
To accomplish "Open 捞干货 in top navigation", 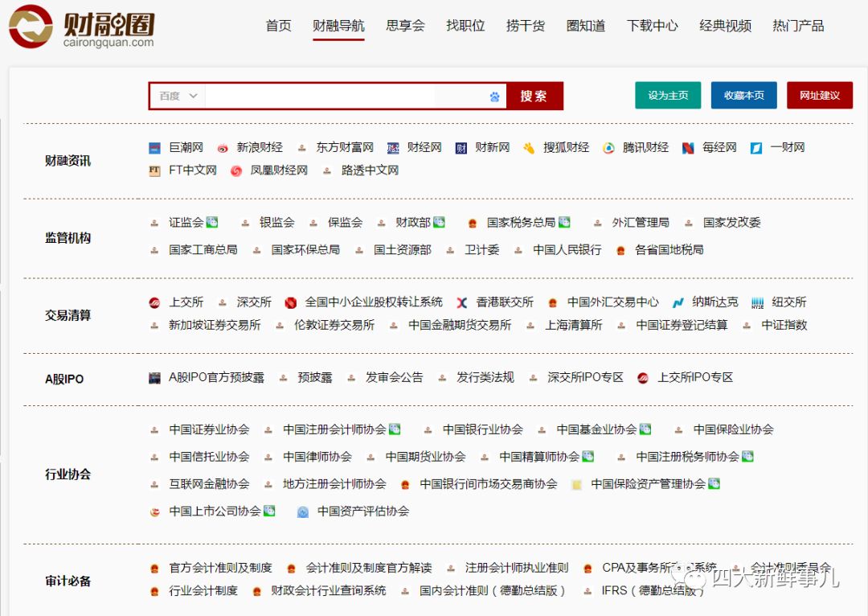I will [526, 26].
